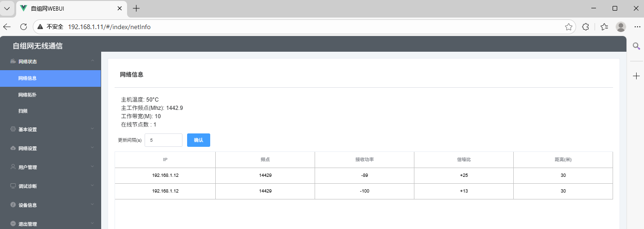Viewport: 644px width, 229px height.
Task: Open the 设备信息 menu label
Action: 28,205
